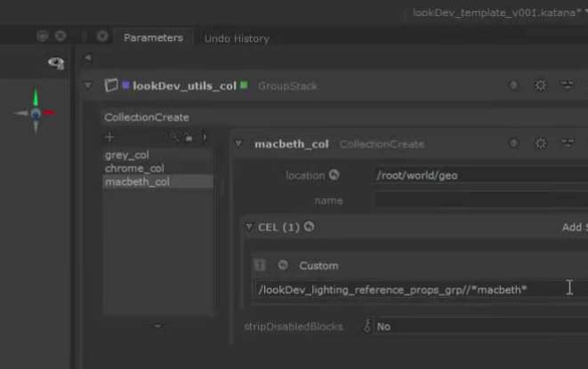Click the round icon next to CEL (1)

309,227
